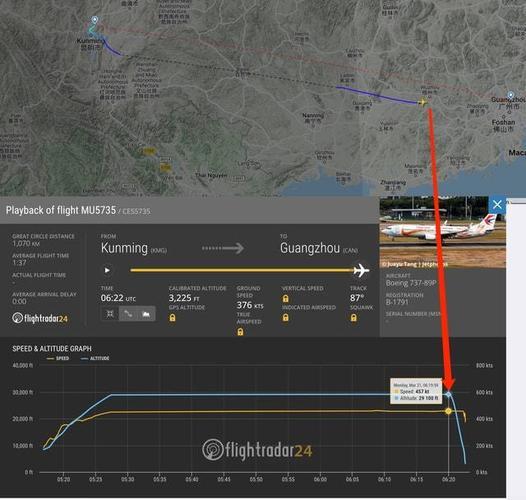
Task: Click aircraft type 'Boeing 737-89P'
Action: click(411, 283)
